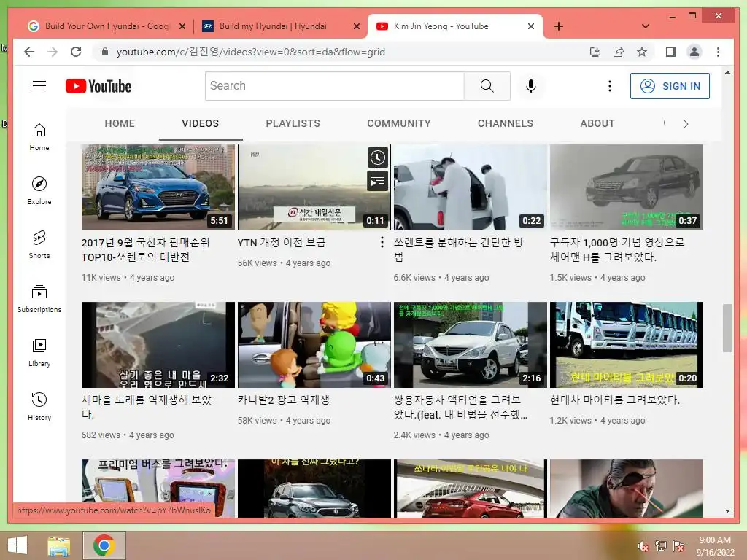The image size is (747, 560).
Task: Open the Windows Start button
Action: pos(18,545)
